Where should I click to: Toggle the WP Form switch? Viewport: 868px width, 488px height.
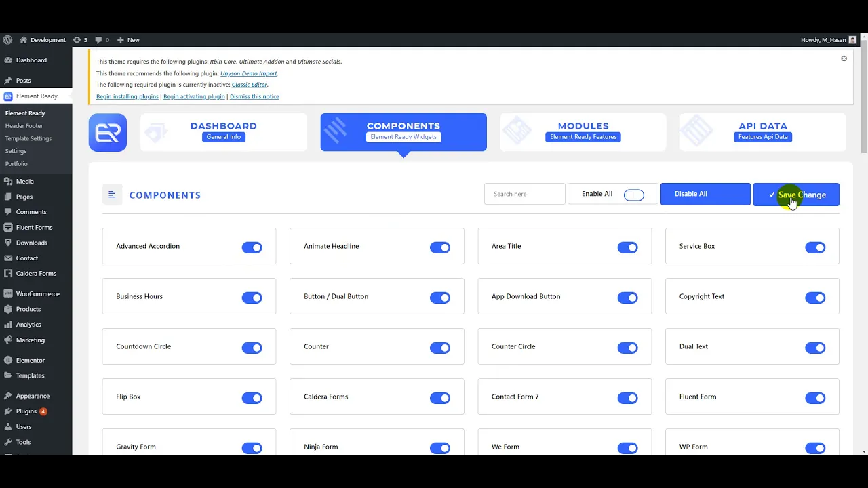(815, 448)
